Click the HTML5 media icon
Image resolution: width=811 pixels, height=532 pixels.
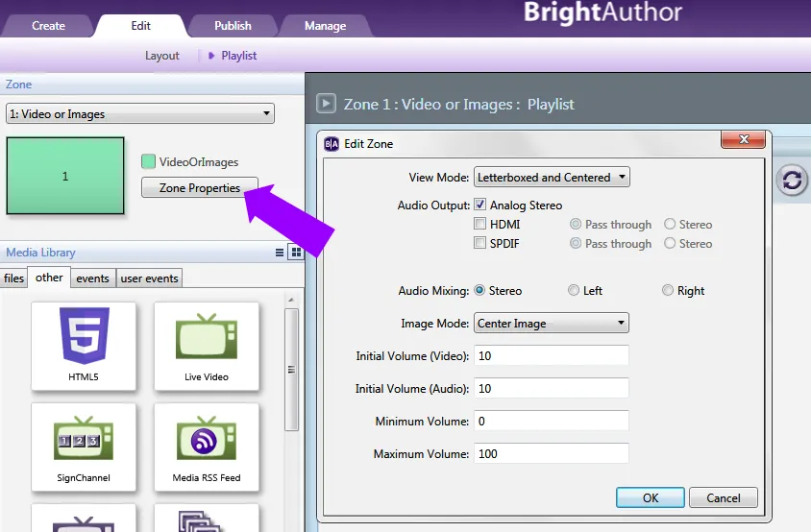[x=84, y=346]
